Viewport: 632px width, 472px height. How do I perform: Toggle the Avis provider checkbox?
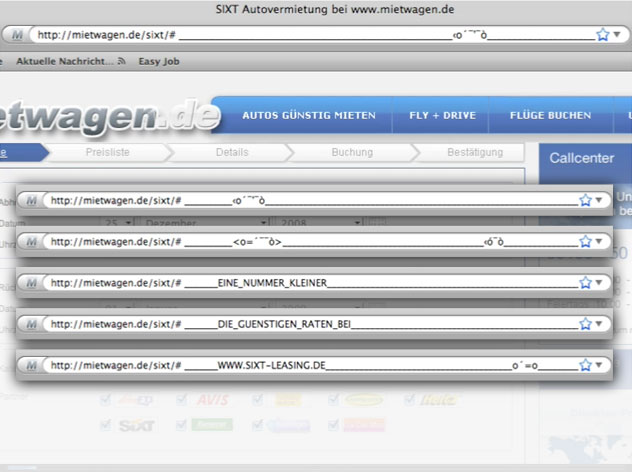(x=181, y=400)
